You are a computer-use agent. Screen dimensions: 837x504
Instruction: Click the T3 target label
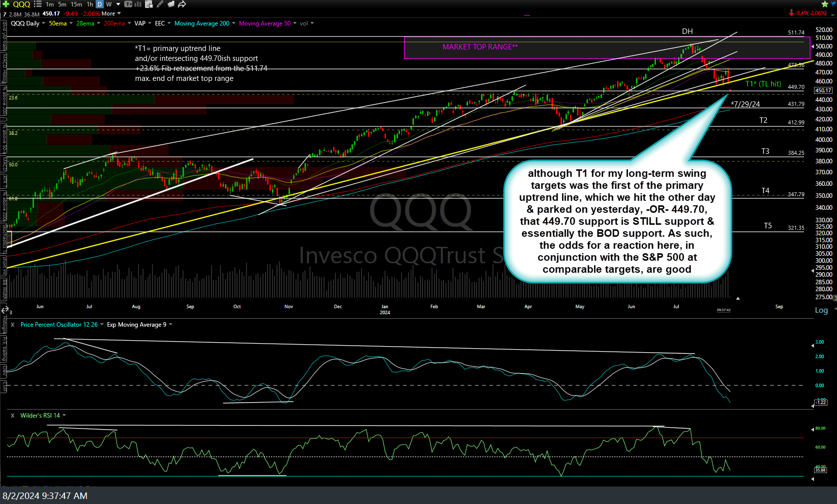click(765, 151)
